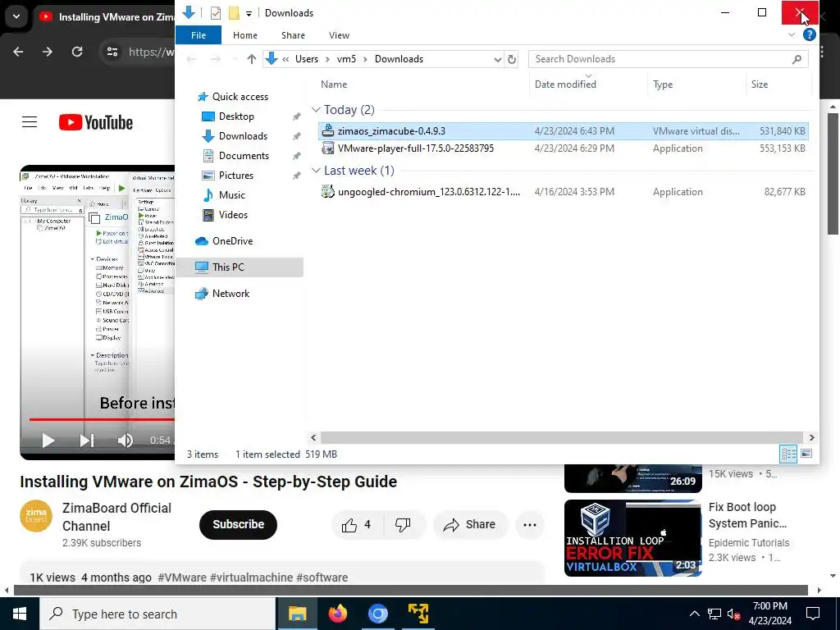840x630 pixels.
Task: Show hidden system tray icons
Action: [694, 614]
